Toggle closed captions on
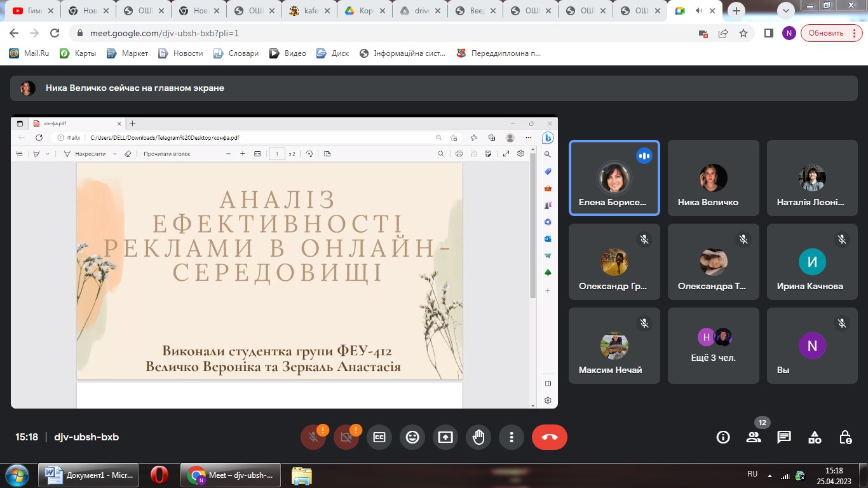Viewport: 868px width, 488px height. (379, 437)
